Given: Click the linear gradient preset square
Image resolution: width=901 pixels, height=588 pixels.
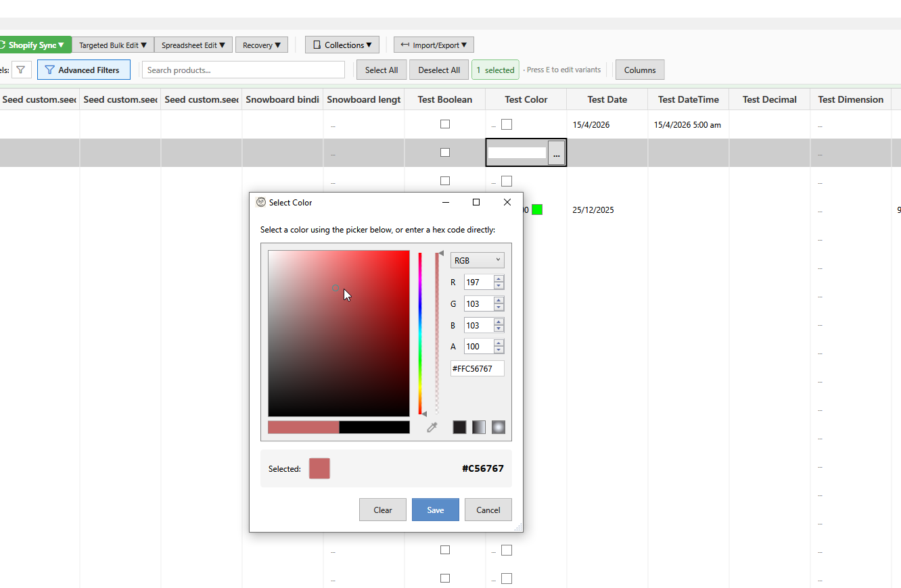Looking at the screenshot, I should click(x=479, y=426).
